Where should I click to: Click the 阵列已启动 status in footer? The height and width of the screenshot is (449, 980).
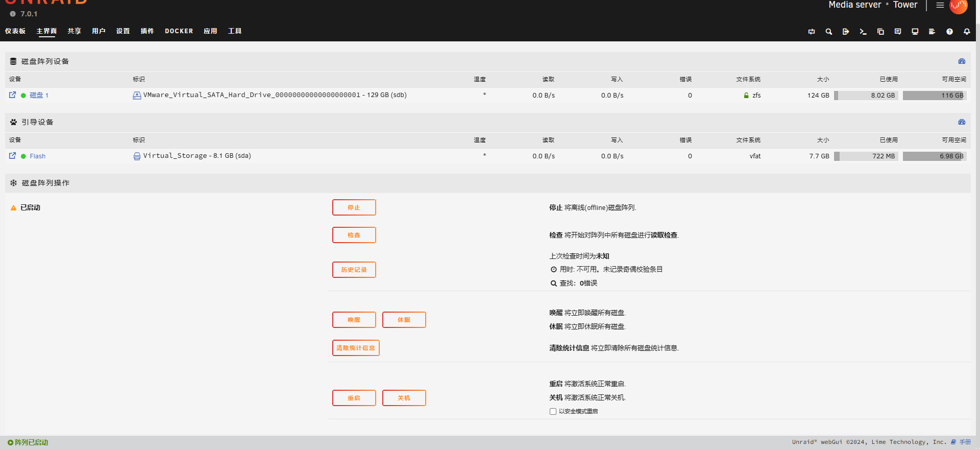click(x=28, y=442)
